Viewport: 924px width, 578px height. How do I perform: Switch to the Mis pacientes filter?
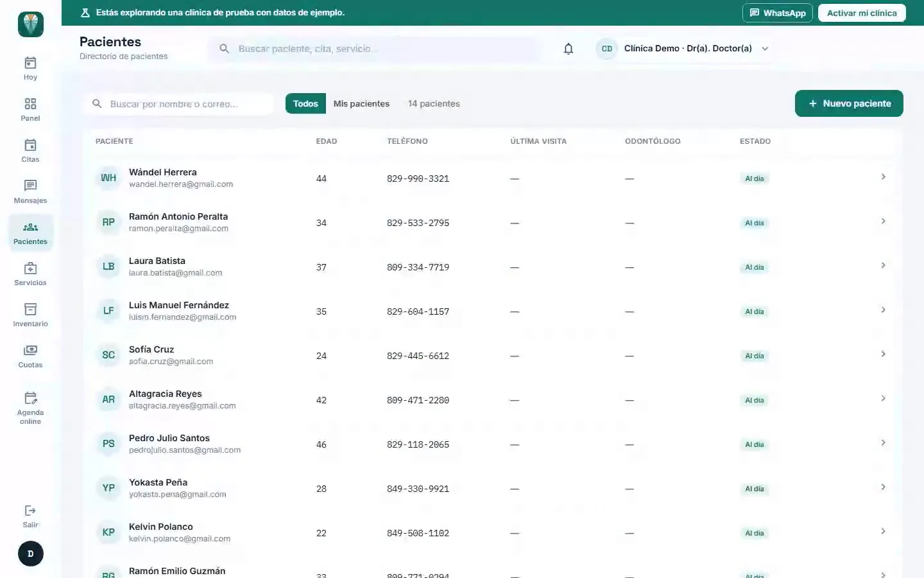coord(361,103)
